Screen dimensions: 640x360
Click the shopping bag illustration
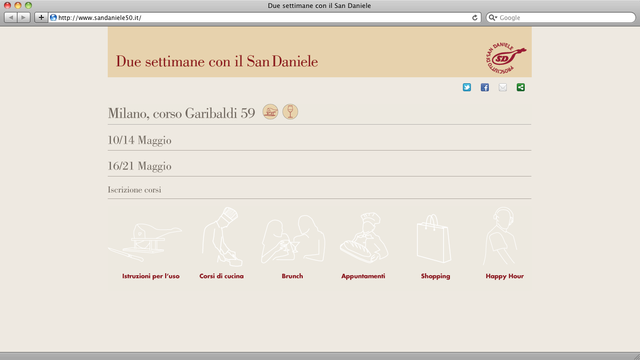(434, 239)
